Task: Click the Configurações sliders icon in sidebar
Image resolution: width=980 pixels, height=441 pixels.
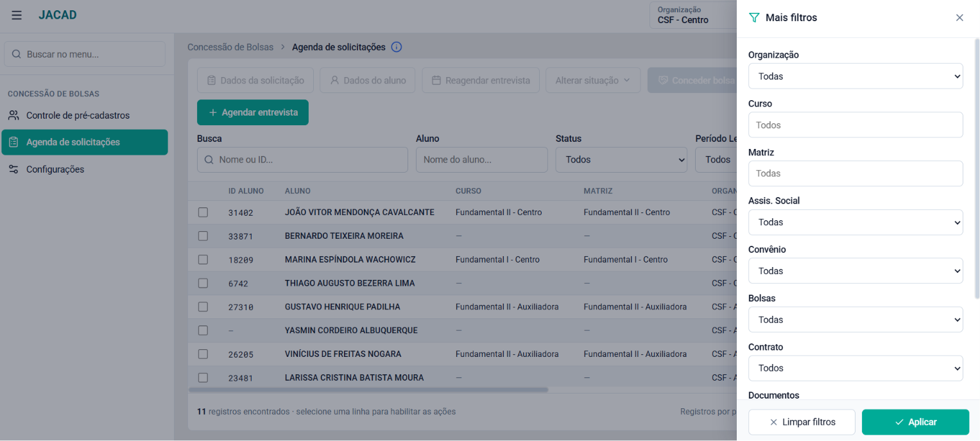Action: (x=13, y=169)
